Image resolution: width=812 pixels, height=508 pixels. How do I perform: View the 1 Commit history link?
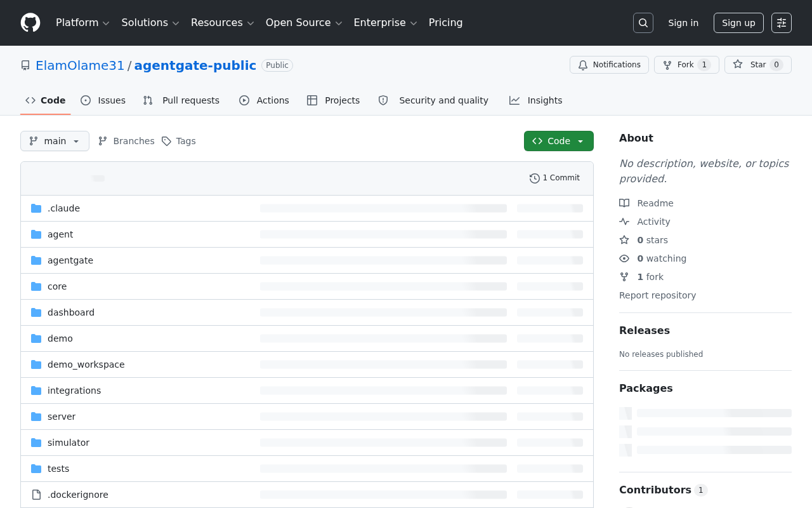[x=554, y=178]
